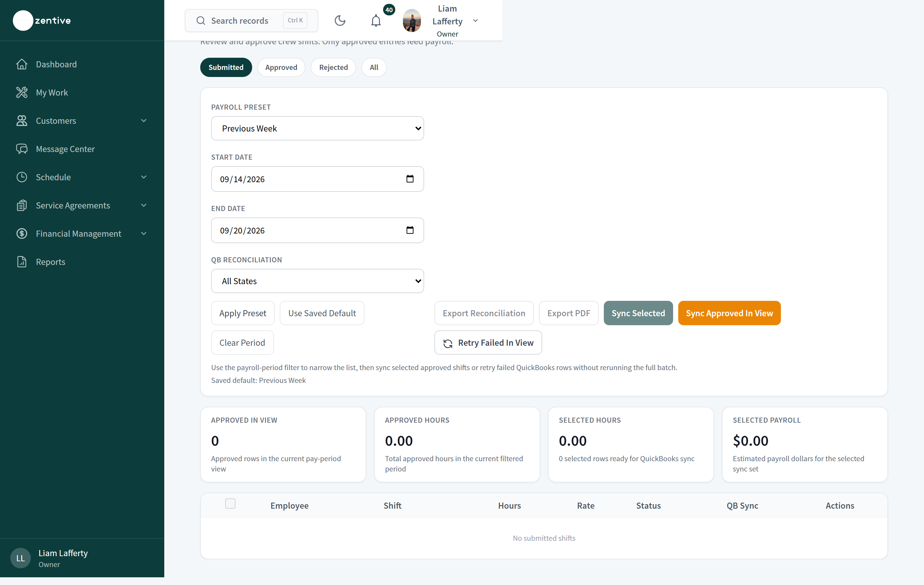The height and width of the screenshot is (585, 924).
Task: Open Dashboard from the sidebar home icon
Action: (22, 64)
